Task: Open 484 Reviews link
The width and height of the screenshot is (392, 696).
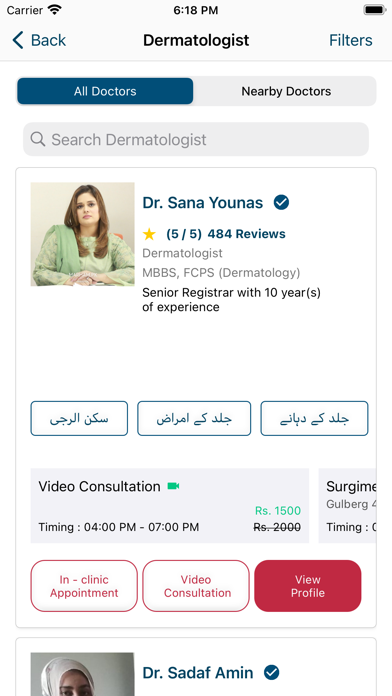Action: tap(246, 234)
